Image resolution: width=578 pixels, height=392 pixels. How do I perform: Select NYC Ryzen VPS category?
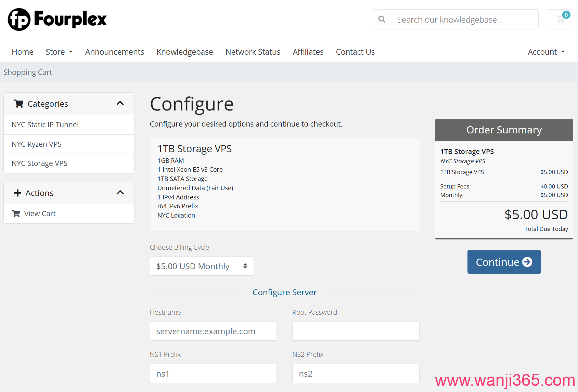[37, 144]
